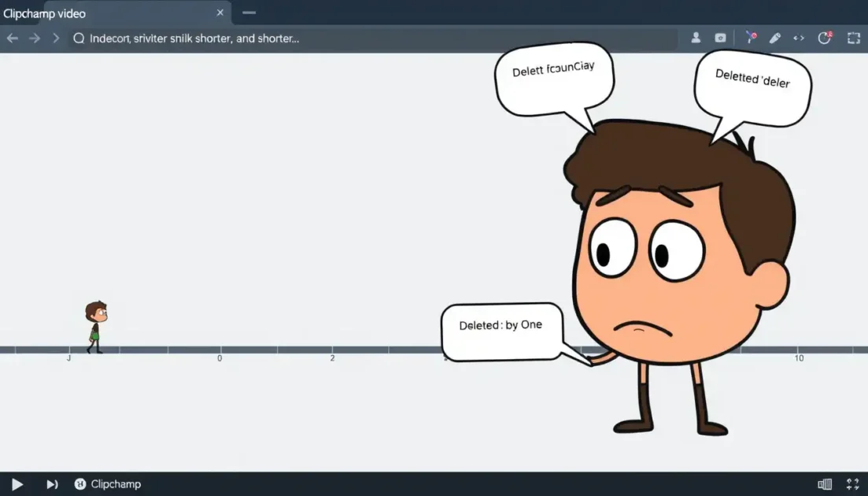Open the user profile icon
This screenshot has width=868, height=496.
(x=696, y=38)
